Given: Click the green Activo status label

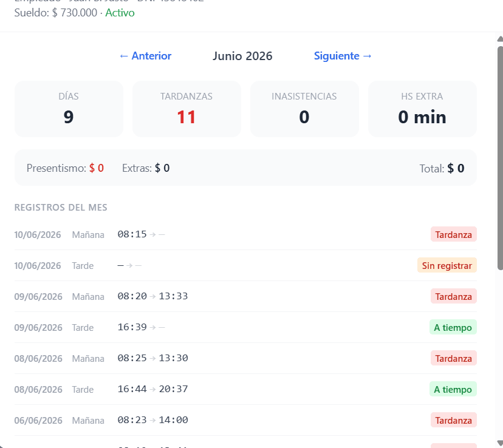Looking at the screenshot, I should (x=120, y=13).
